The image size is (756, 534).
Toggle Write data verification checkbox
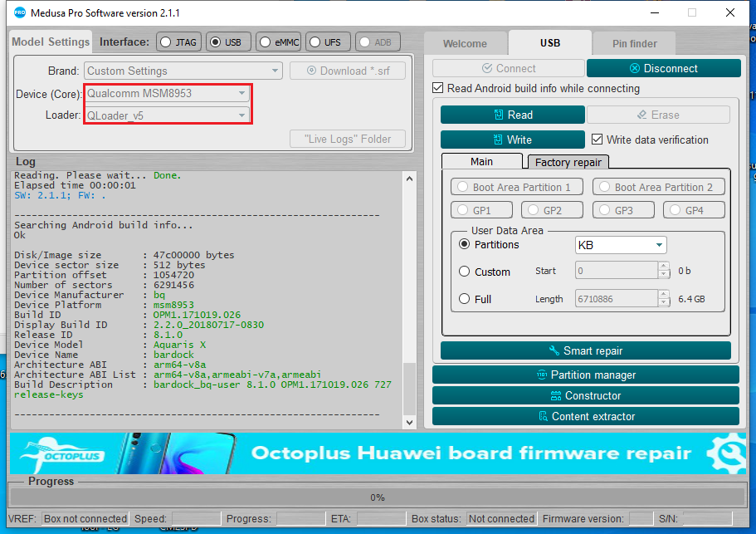point(597,140)
